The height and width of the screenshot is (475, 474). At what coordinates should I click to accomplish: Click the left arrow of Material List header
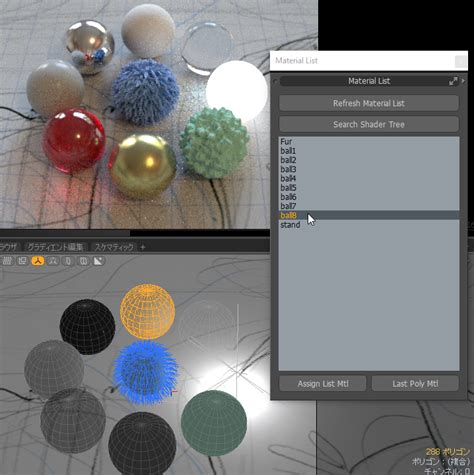(x=275, y=81)
